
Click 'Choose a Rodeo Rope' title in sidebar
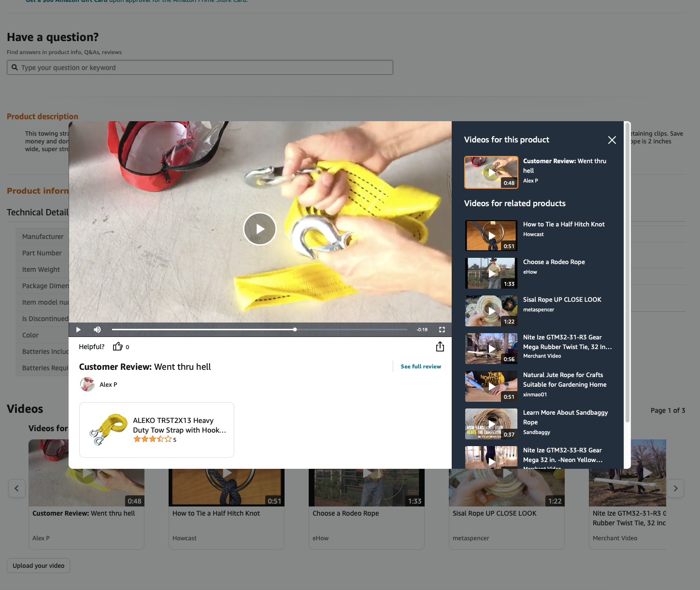[554, 262]
